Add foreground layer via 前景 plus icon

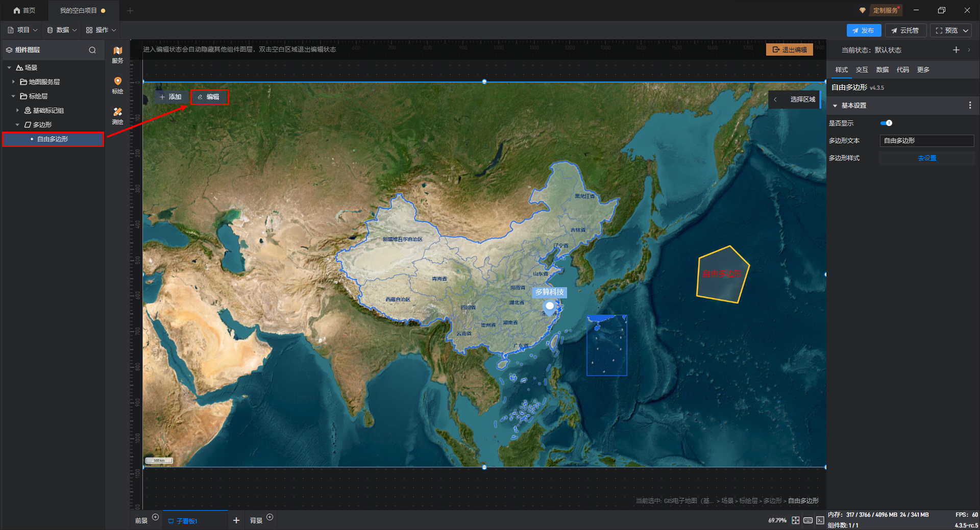coord(156,517)
